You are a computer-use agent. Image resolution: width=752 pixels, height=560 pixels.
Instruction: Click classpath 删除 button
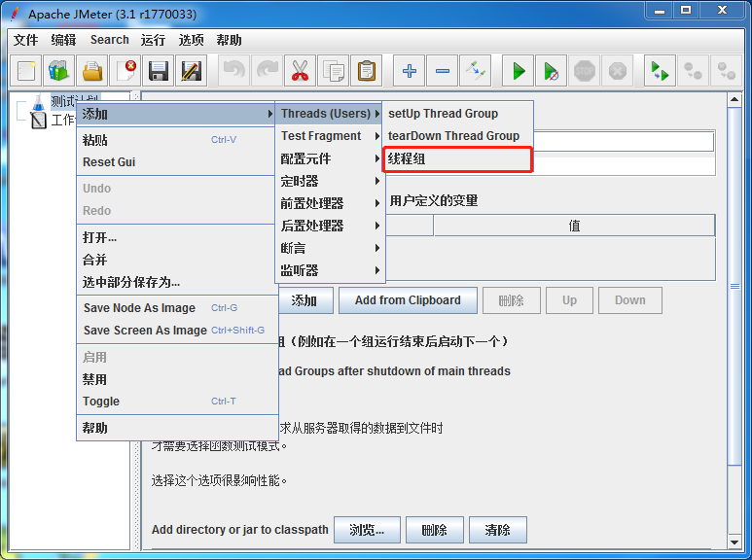point(435,530)
